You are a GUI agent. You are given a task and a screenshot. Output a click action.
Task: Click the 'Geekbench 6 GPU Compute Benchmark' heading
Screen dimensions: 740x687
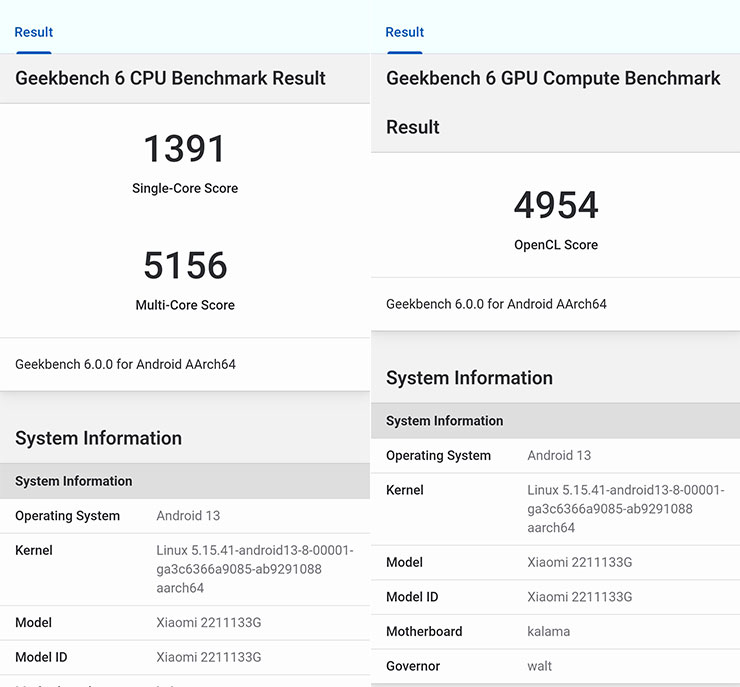(553, 78)
